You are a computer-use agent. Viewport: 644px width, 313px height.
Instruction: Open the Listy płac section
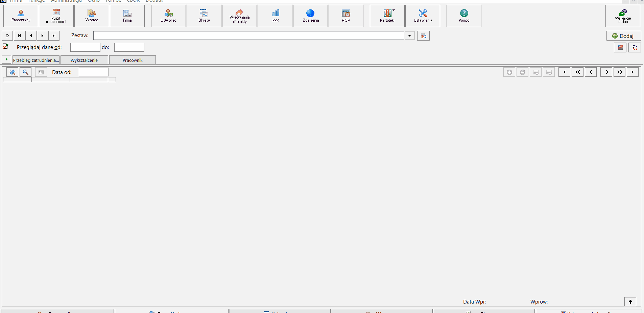[168, 16]
